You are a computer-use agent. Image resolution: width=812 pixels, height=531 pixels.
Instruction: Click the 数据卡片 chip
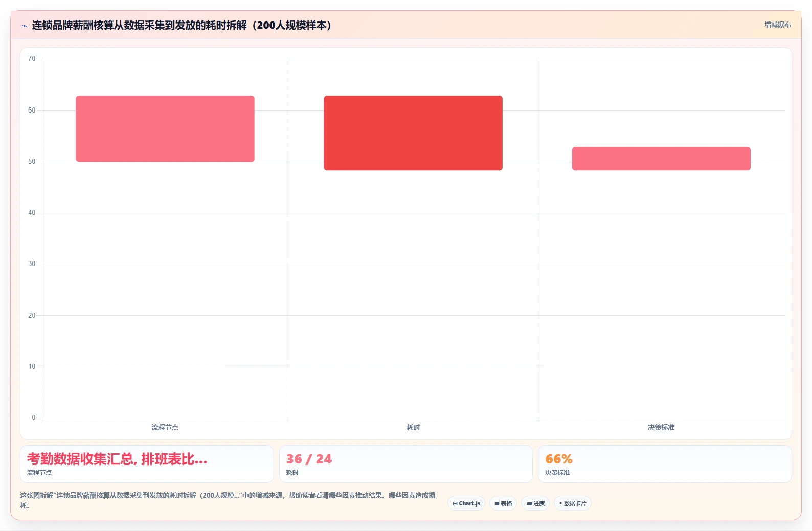573,503
